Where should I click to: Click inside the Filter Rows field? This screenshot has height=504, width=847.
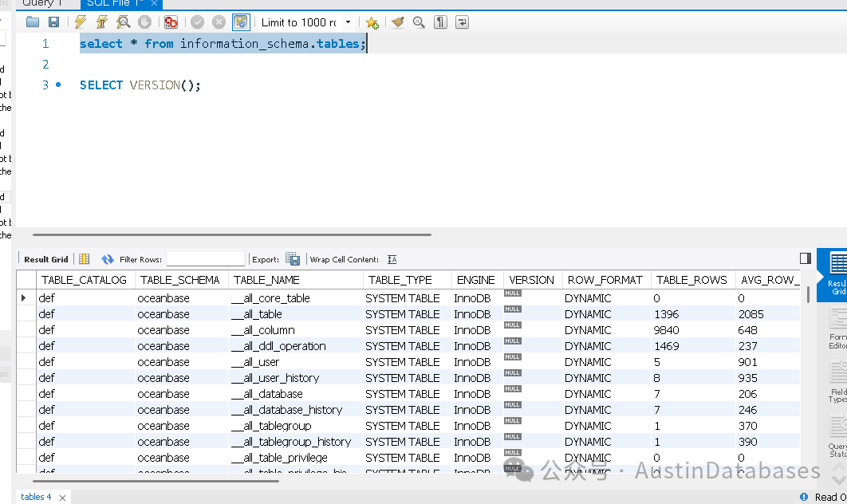(x=207, y=258)
